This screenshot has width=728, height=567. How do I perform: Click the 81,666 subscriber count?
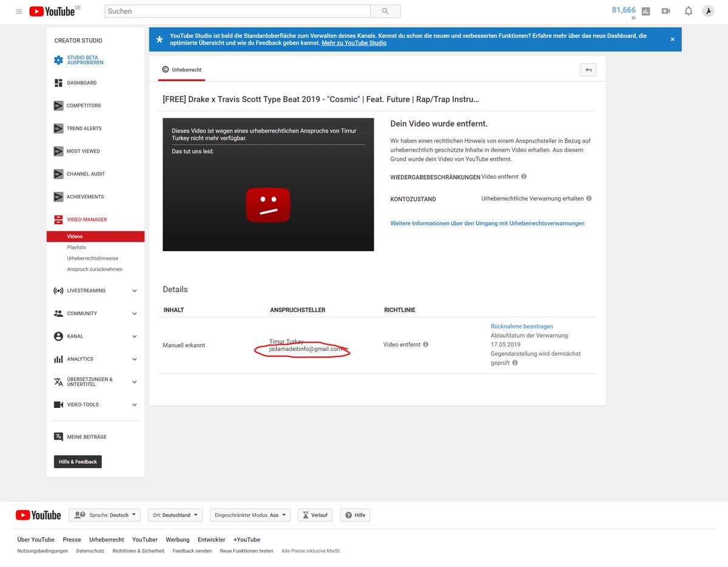click(x=624, y=10)
